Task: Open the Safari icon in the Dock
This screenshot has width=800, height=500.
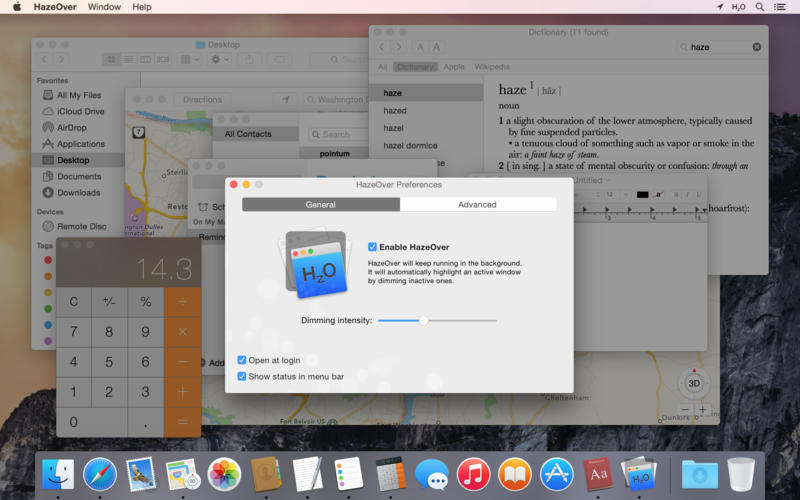Action: tap(100, 473)
